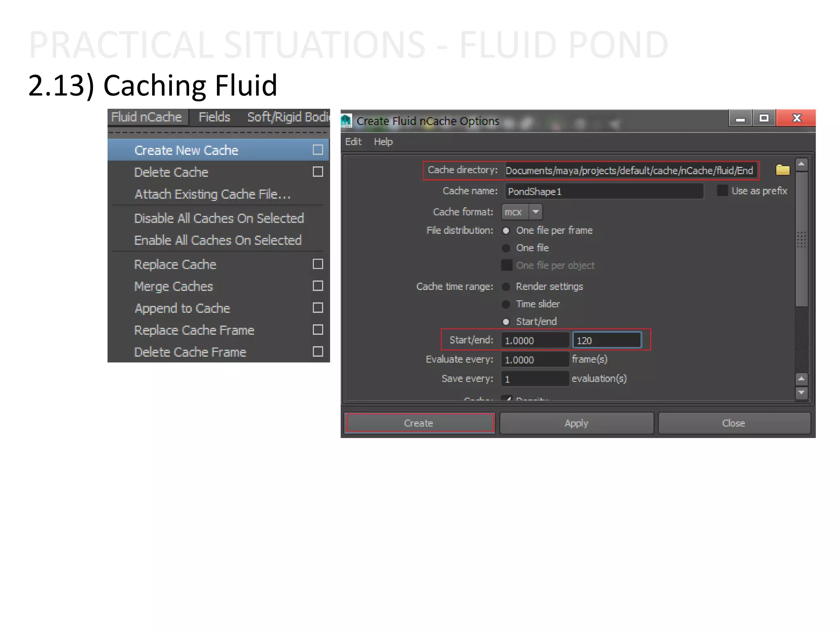
Task: Select Replace Cache menu item
Action: [219, 264]
